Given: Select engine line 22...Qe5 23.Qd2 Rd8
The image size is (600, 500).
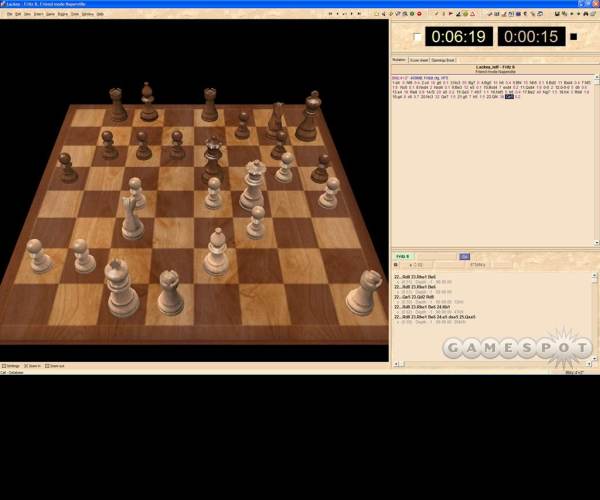Looking at the screenshot, I should point(414,297).
